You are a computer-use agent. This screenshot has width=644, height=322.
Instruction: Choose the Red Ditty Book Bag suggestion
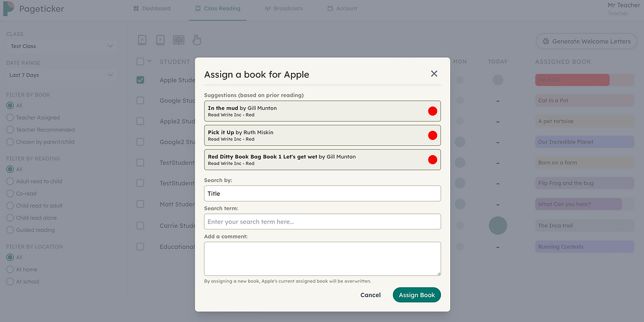[323, 159]
